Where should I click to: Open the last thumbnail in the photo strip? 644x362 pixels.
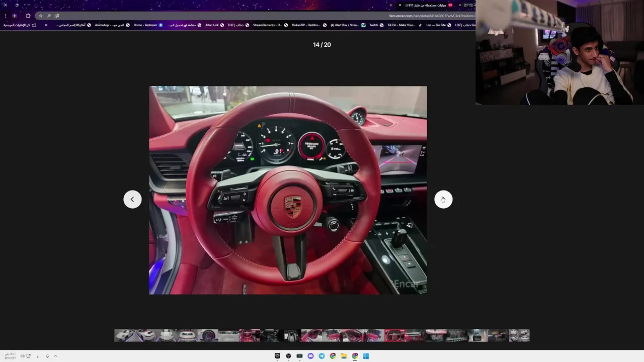[519, 335]
